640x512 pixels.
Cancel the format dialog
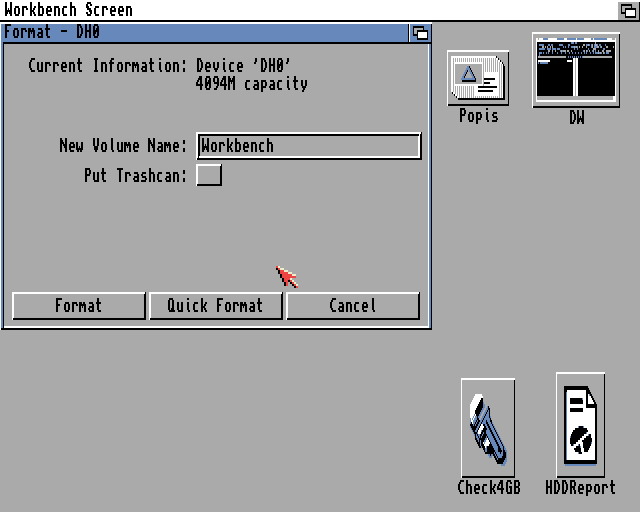[x=352, y=306]
